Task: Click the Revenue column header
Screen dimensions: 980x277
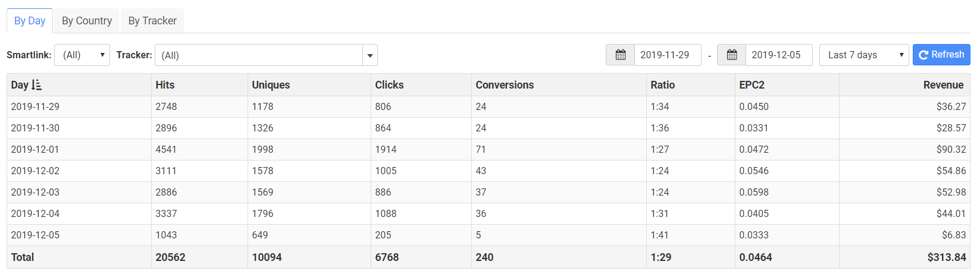Action: (943, 85)
